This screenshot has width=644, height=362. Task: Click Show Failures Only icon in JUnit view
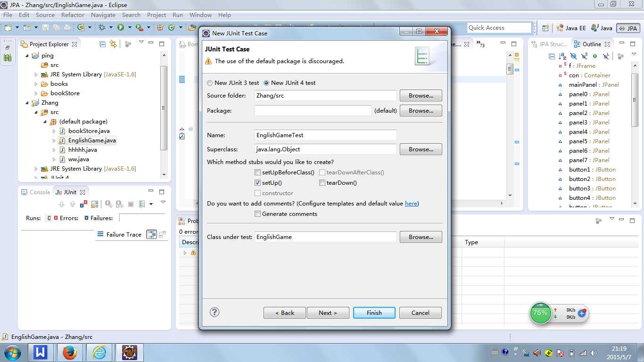(x=83, y=204)
